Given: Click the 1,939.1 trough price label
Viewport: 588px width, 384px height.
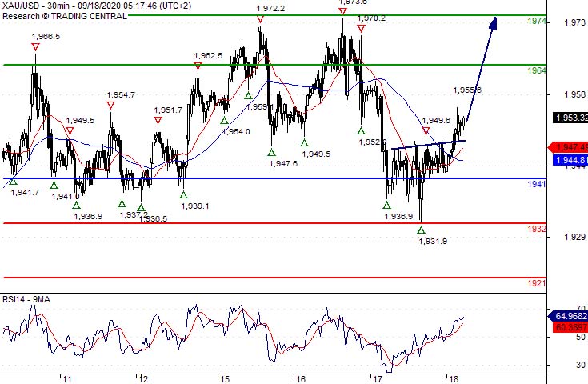Looking at the screenshot, I should [195, 206].
